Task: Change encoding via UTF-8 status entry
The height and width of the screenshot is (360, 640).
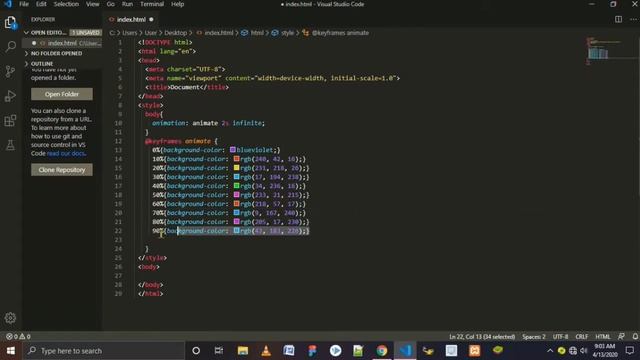Action: [x=560, y=336]
